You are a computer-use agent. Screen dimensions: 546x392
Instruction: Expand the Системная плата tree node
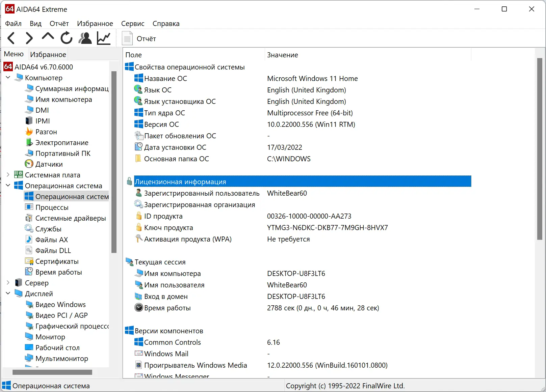[x=7, y=175]
